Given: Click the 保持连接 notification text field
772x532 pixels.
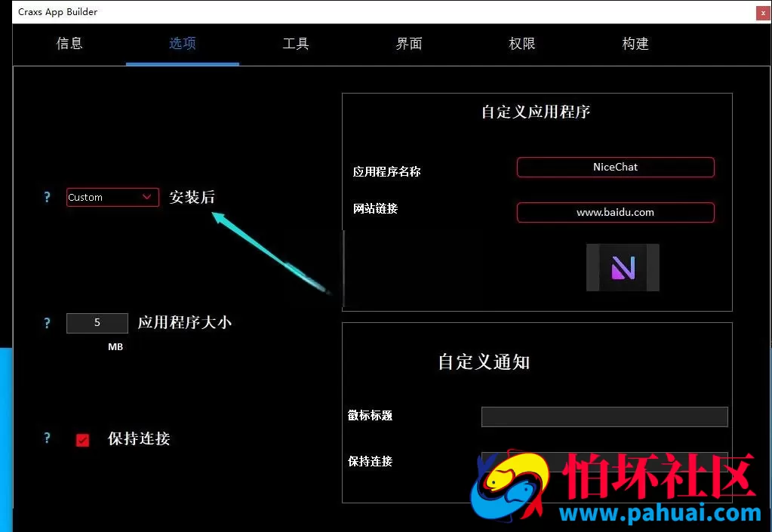Looking at the screenshot, I should (x=604, y=461).
